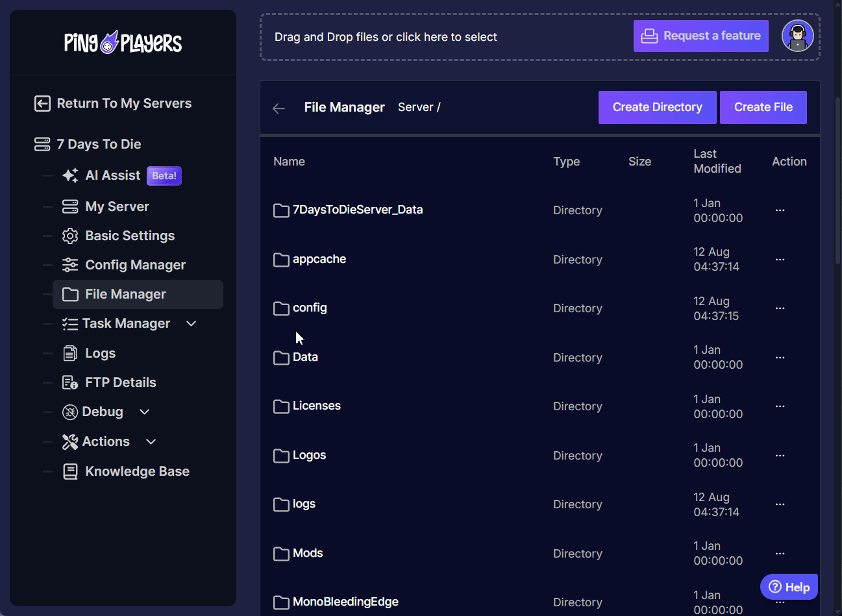
Task: Click the My Server stack icon
Action: [x=70, y=206]
